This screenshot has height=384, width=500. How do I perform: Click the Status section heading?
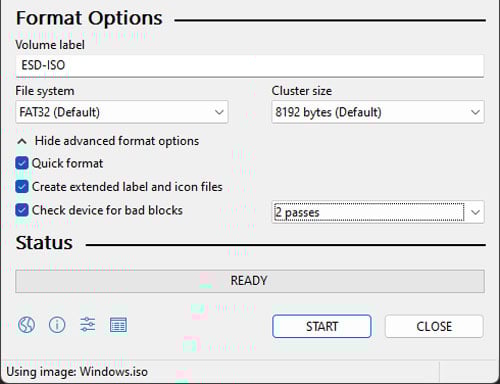44,243
